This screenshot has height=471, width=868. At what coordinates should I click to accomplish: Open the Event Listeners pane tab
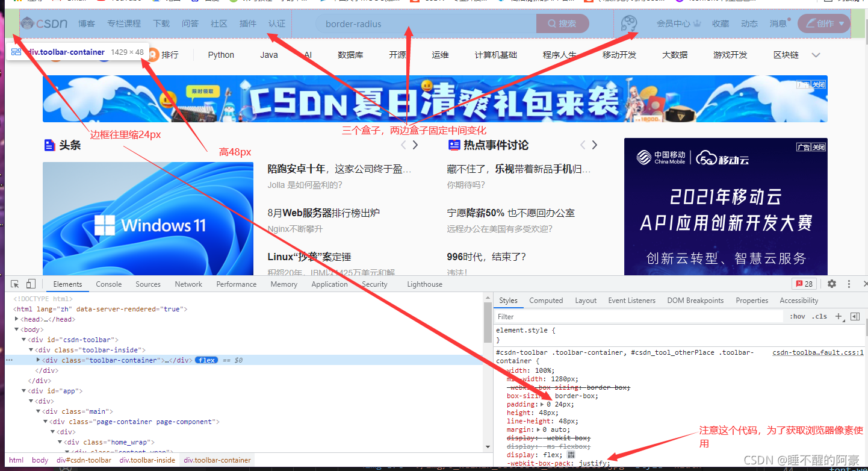click(x=631, y=301)
